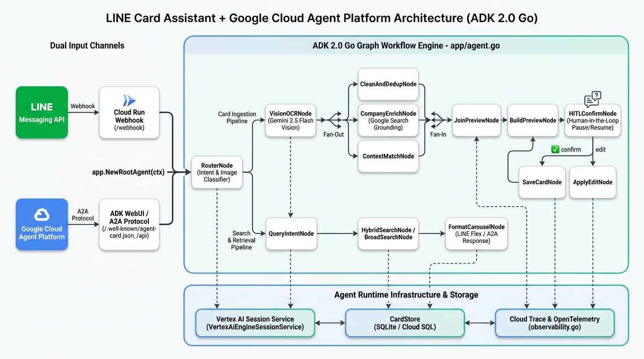The height and width of the screenshot is (359, 644).
Task: Click the Fan-Out label
Action: (x=334, y=134)
